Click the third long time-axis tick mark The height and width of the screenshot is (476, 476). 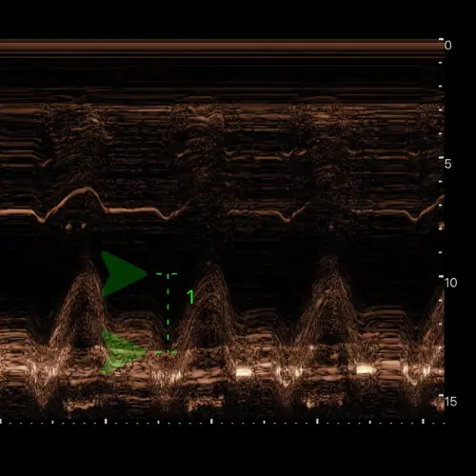coord(317,421)
